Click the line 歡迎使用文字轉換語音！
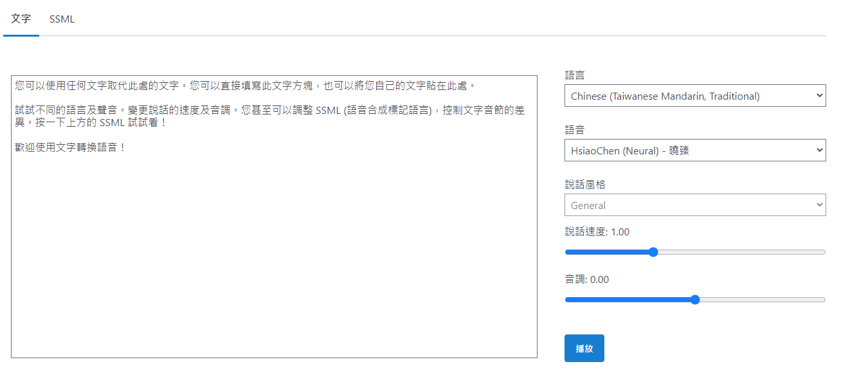The height and width of the screenshot is (382, 868). pos(71,148)
